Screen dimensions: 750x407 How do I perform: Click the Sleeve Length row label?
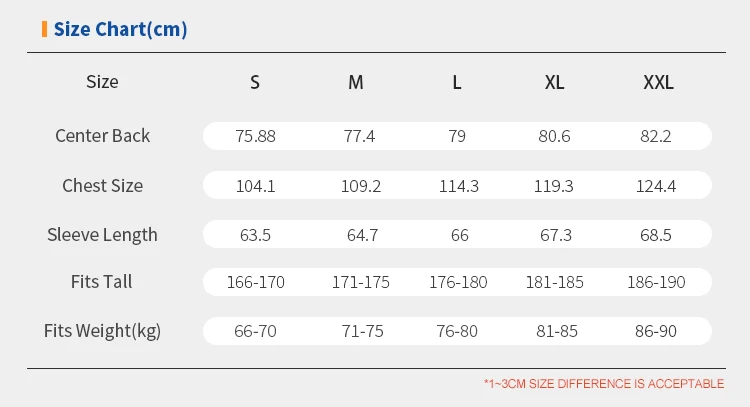(102, 235)
